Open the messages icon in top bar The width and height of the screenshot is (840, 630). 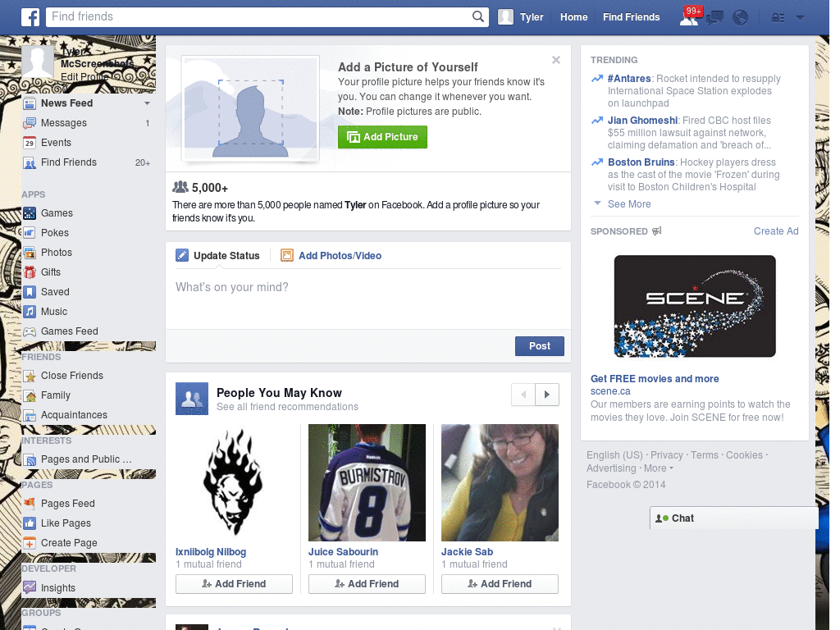pos(714,18)
